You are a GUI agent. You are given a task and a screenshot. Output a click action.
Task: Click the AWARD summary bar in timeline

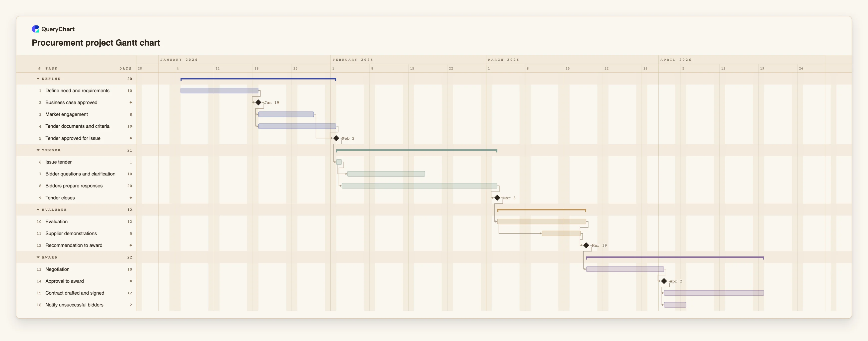tap(675, 257)
